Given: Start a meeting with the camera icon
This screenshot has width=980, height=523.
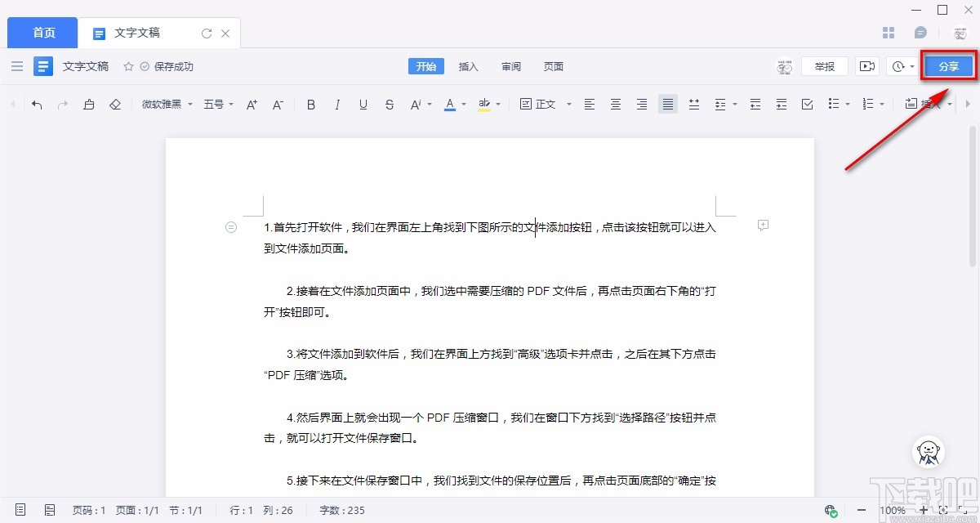Looking at the screenshot, I should [x=867, y=66].
